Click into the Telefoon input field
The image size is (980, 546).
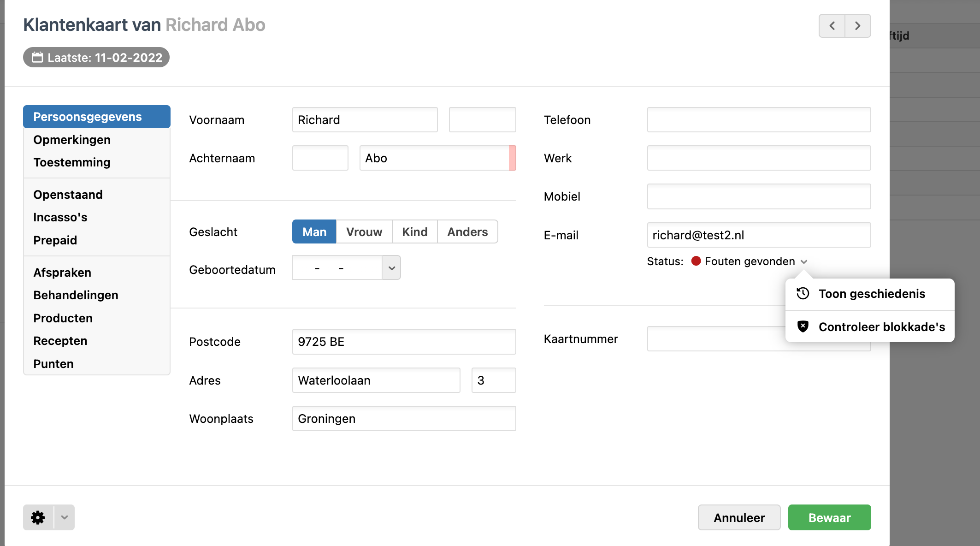tap(758, 120)
